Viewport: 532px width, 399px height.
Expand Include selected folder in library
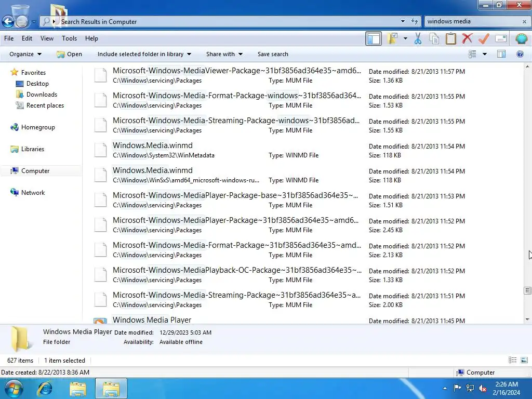(x=144, y=54)
